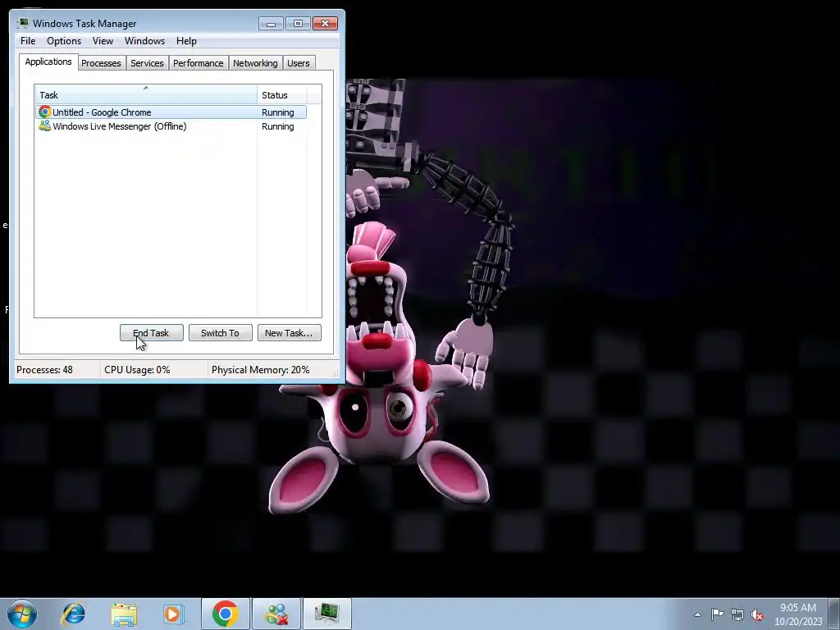Click the Show desktop strip
The image size is (840, 630).
click(833, 614)
